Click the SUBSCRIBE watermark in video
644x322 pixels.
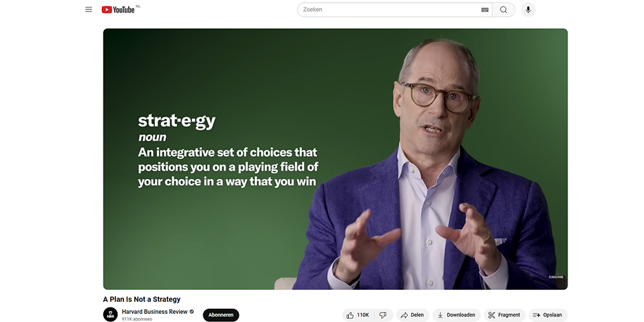point(556,277)
